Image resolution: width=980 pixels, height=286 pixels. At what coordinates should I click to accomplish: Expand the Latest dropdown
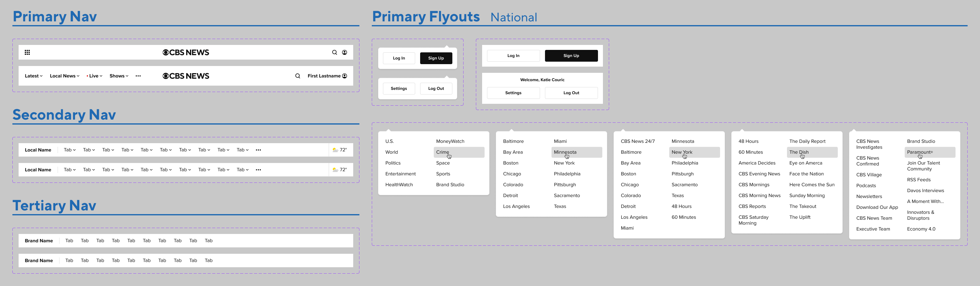point(33,76)
